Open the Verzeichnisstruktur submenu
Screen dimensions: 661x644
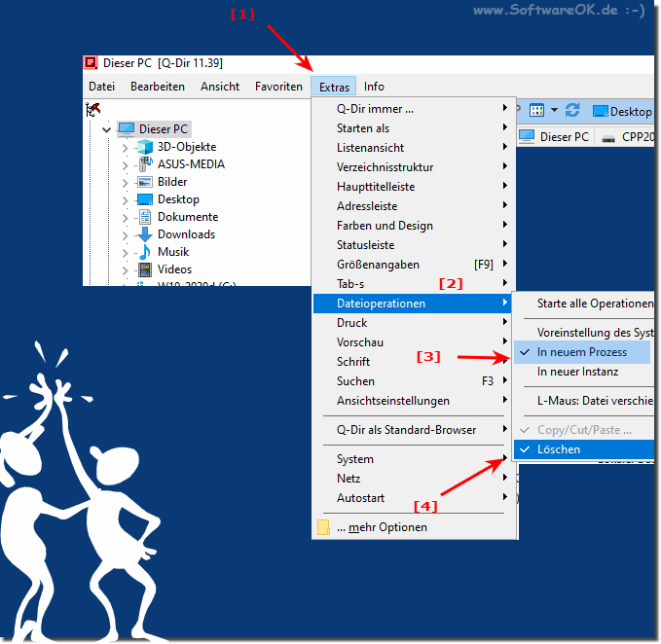click(414, 167)
